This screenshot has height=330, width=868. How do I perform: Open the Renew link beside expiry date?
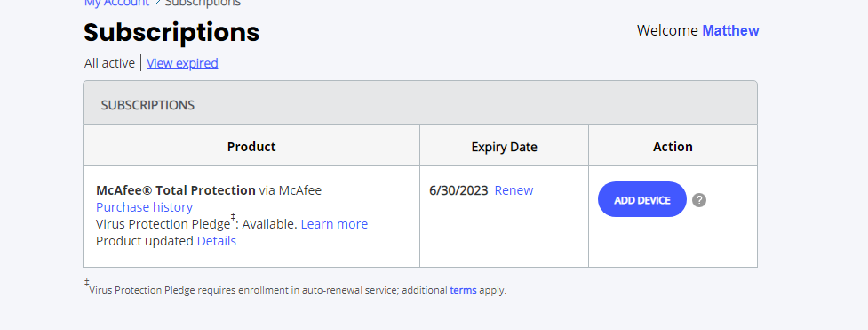[514, 190]
